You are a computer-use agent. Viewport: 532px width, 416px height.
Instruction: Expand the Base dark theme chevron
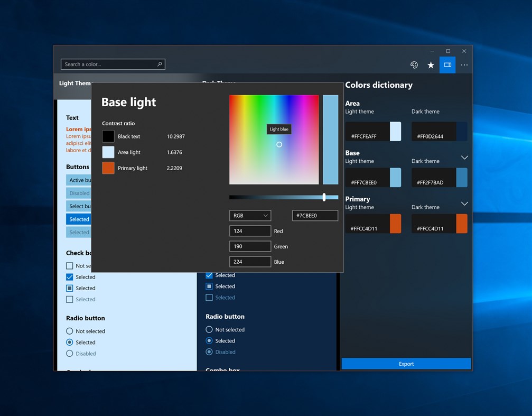[x=464, y=158]
